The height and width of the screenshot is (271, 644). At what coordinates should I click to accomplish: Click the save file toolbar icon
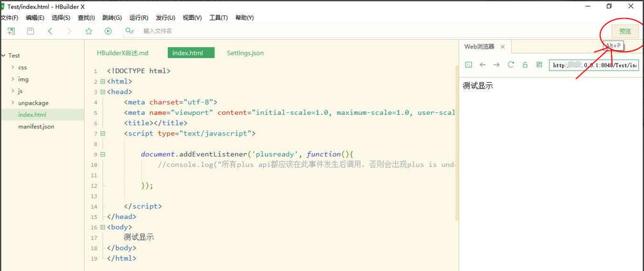tap(30, 31)
